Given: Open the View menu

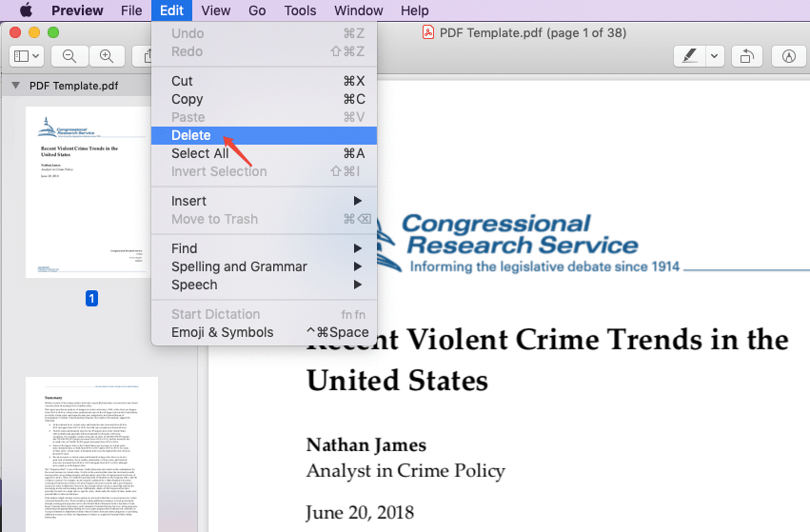Looking at the screenshot, I should (x=216, y=10).
